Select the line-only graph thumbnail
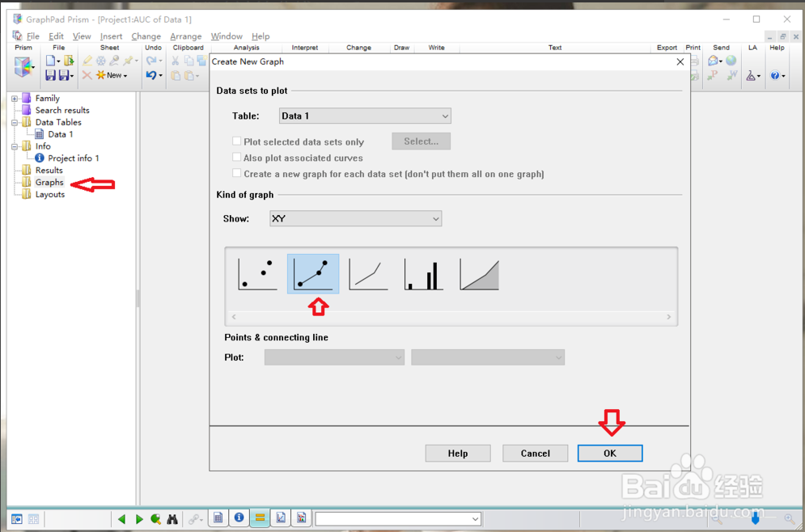 368,274
